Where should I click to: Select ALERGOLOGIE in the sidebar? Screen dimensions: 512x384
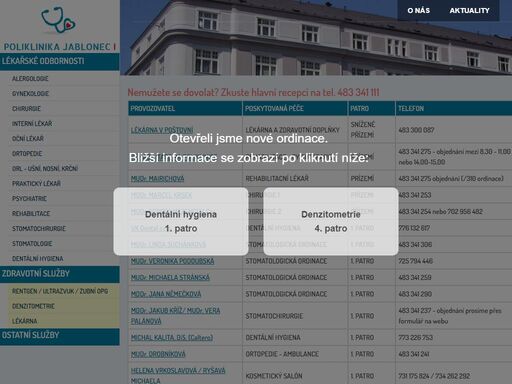pos(30,79)
